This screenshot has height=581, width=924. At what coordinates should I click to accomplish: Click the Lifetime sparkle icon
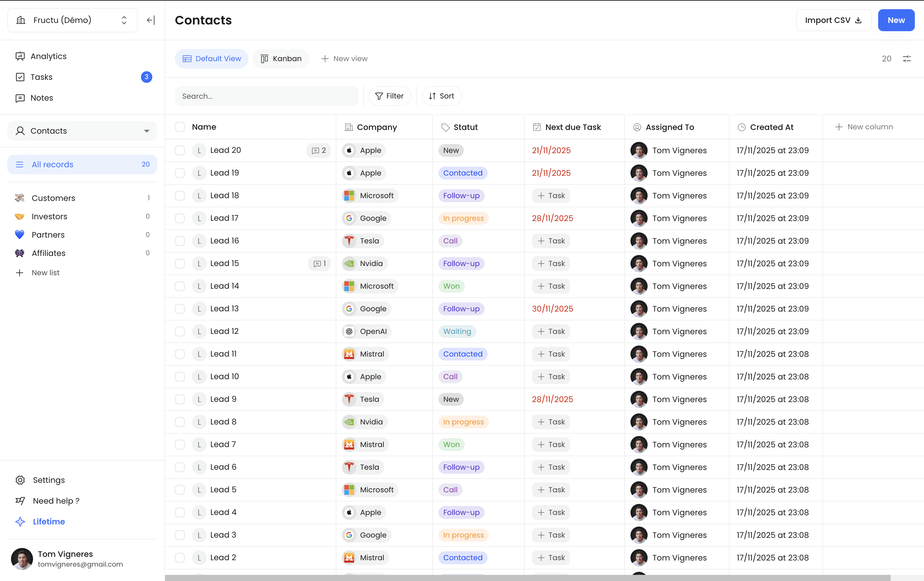[20, 521]
